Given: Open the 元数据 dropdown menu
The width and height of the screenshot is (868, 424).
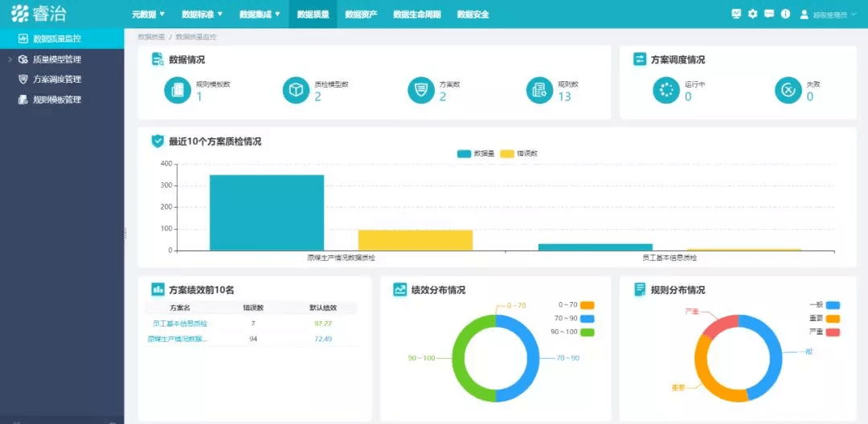Looking at the screenshot, I should click(x=149, y=14).
